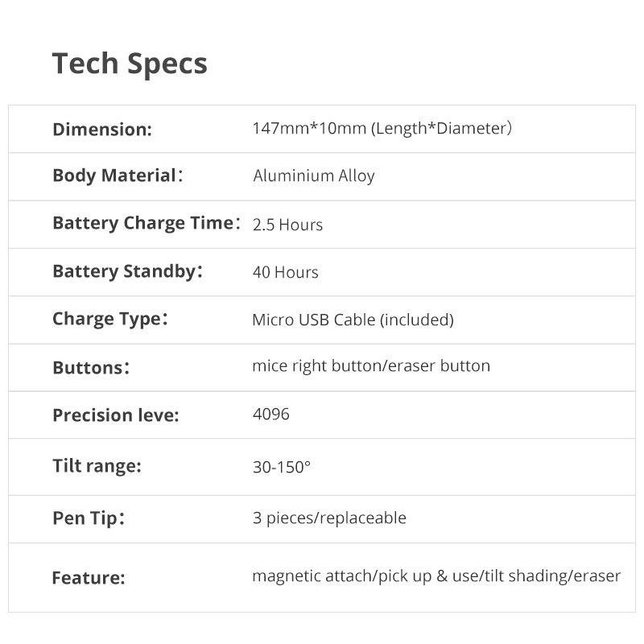Select the 40 Hours value
Viewport: 644px width, 644px height.
tap(286, 272)
